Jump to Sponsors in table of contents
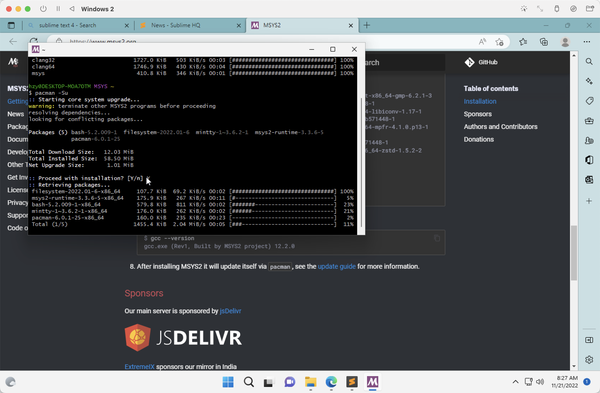Image resolution: width=600 pixels, height=393 pixels. click(478, 114)
